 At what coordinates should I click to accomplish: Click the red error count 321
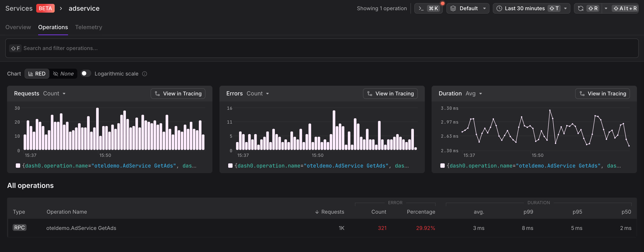click(382, 228)
